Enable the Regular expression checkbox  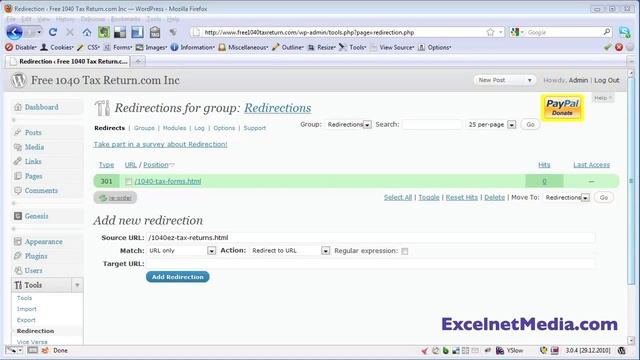pos(404,251)
